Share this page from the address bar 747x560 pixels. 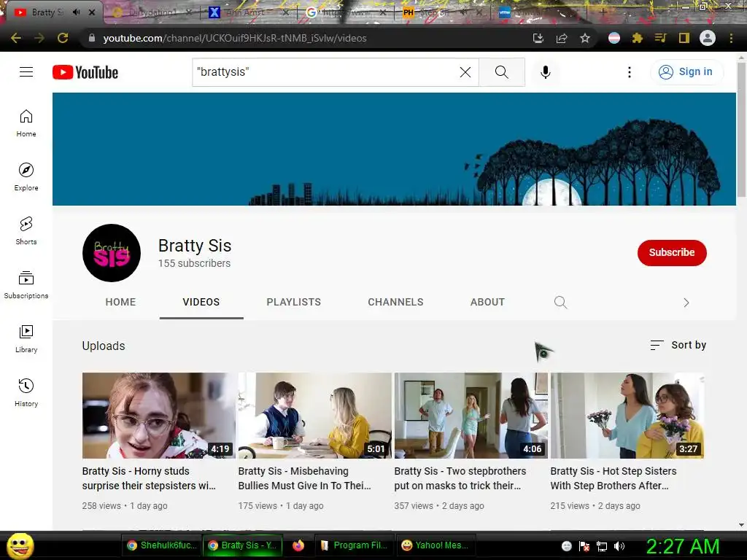coord(562,38)
